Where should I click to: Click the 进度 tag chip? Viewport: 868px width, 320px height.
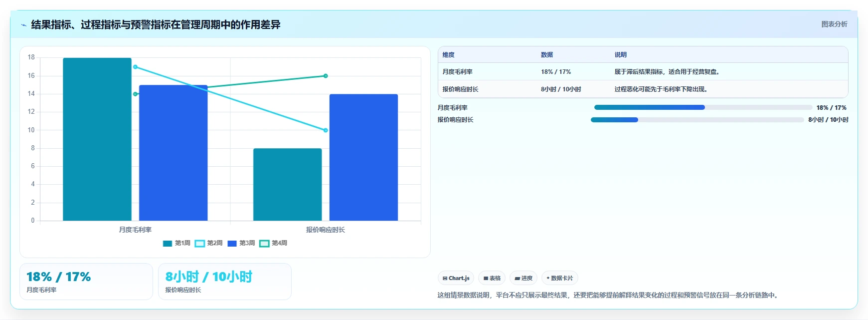pos(523,278)
